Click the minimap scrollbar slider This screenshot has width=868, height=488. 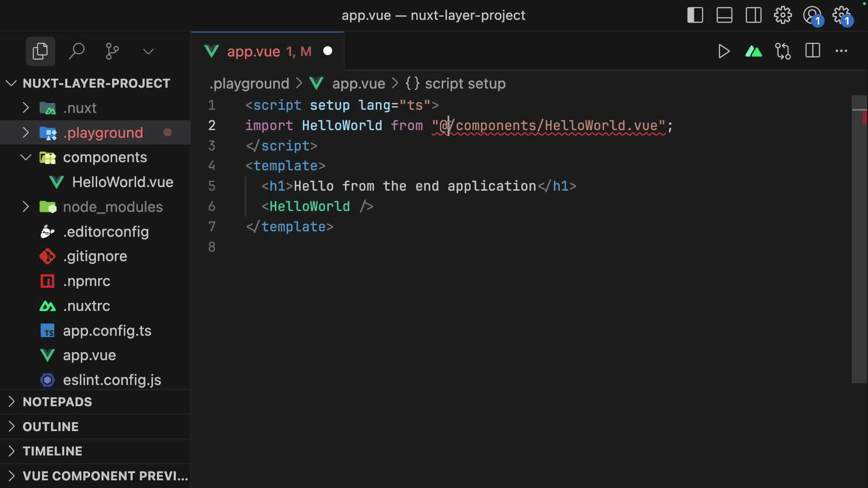tap(859, 239)
